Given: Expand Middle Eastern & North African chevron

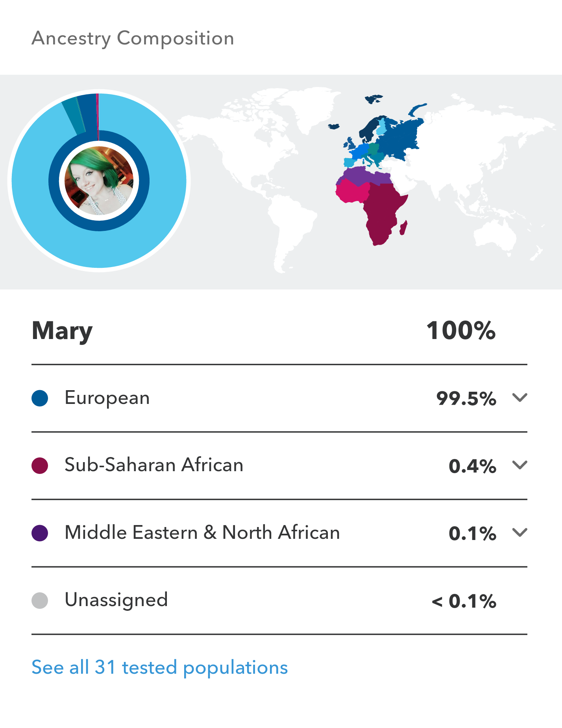Looking at the screenshot, I should tap(519, 533).
